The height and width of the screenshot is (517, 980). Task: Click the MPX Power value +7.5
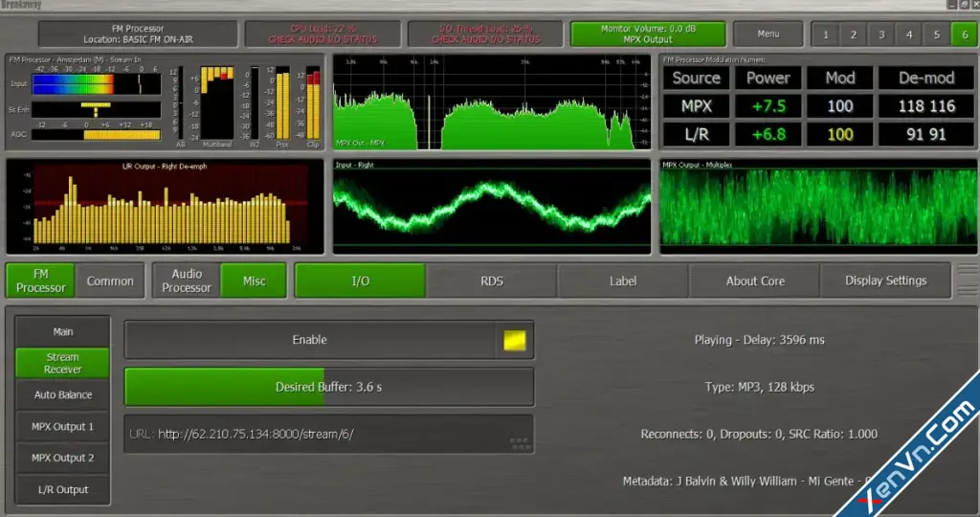[768, 106]
